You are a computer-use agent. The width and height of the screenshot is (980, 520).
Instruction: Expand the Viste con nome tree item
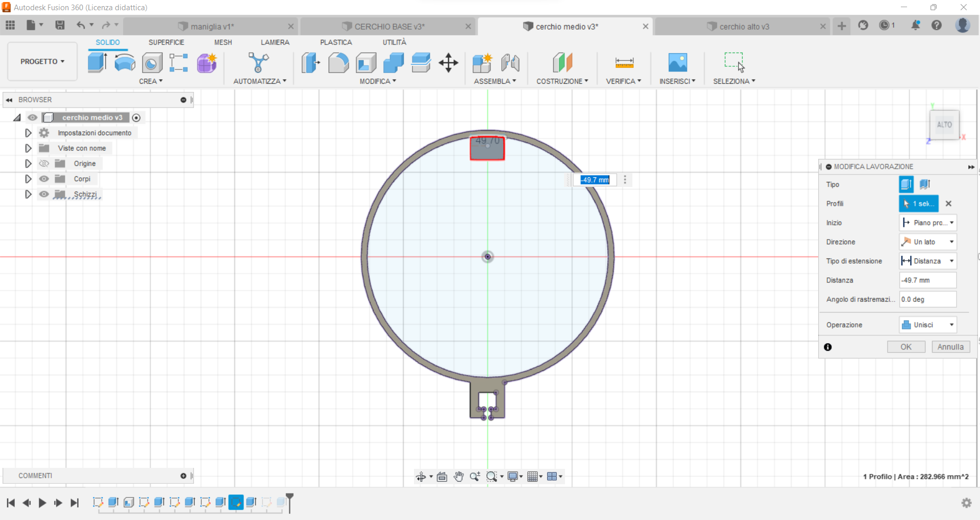[28, 148]
